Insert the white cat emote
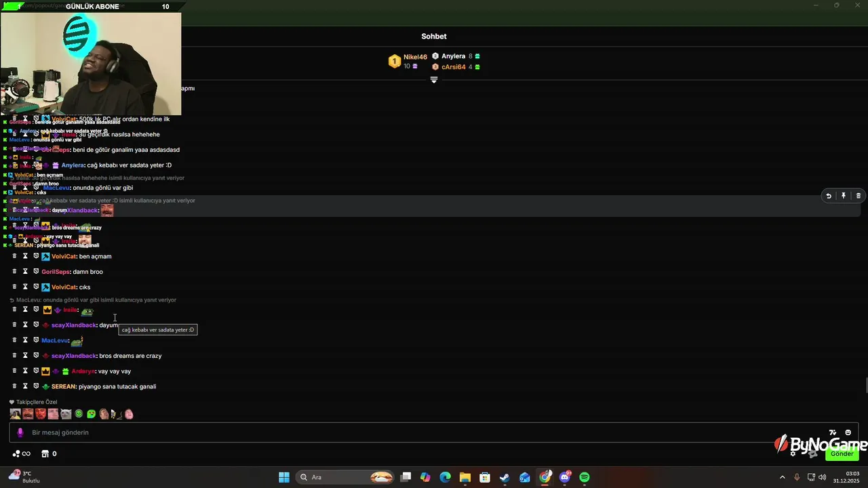Image resolution: width=868 pixels, height=488 pixels. tap(66, 413)
